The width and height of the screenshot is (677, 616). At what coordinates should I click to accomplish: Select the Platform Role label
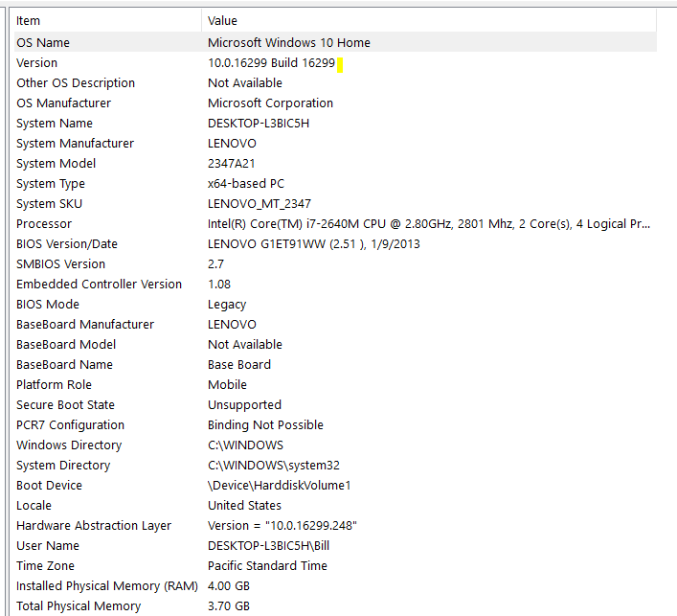(x=54, y=384)
